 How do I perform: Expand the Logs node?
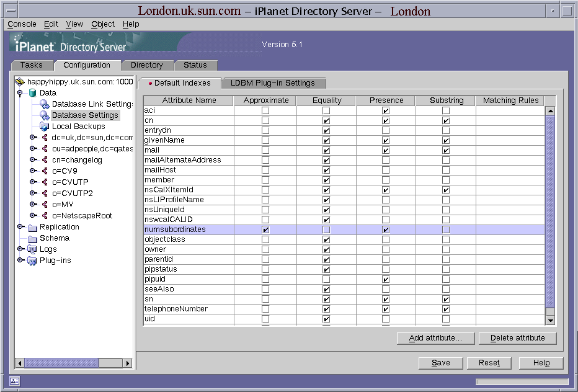20,249
